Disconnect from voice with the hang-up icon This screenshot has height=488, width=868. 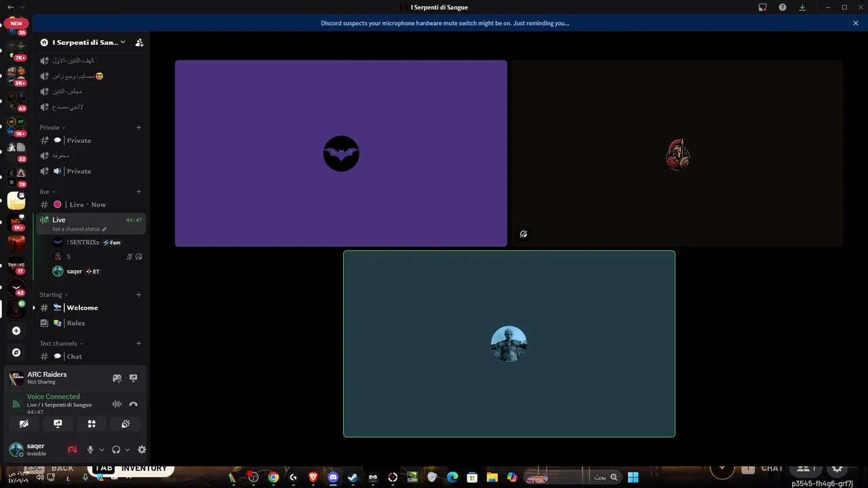(134, 404)
